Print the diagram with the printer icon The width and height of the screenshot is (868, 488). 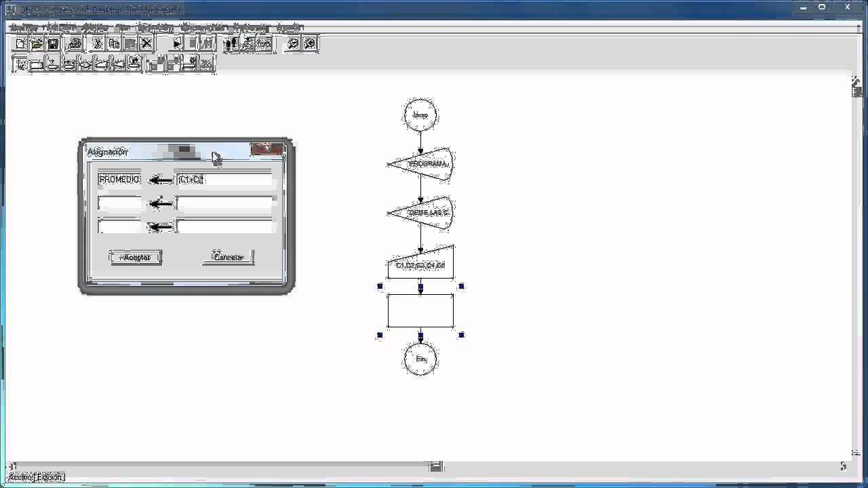click(75, 43)
